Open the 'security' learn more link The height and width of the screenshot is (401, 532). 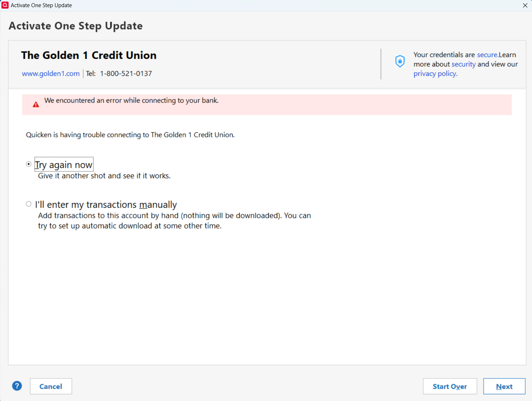click(464, 64)
